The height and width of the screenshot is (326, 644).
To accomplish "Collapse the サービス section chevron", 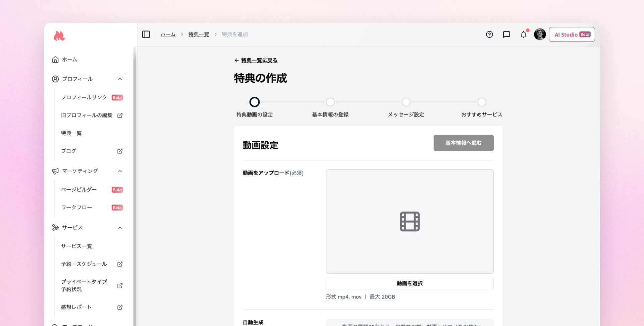I will 120,228.
